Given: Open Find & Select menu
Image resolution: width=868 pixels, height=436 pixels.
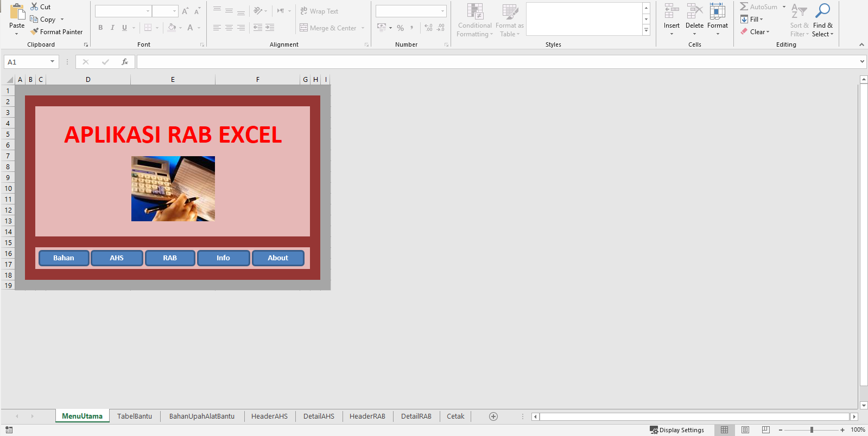Looking at the screenshot, I should [x=822, y=21].
